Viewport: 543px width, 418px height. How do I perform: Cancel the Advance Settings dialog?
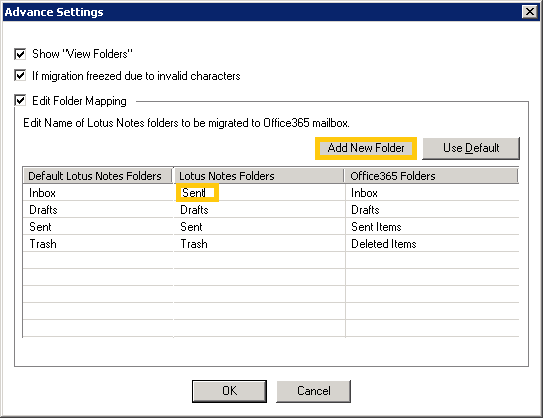313,391
